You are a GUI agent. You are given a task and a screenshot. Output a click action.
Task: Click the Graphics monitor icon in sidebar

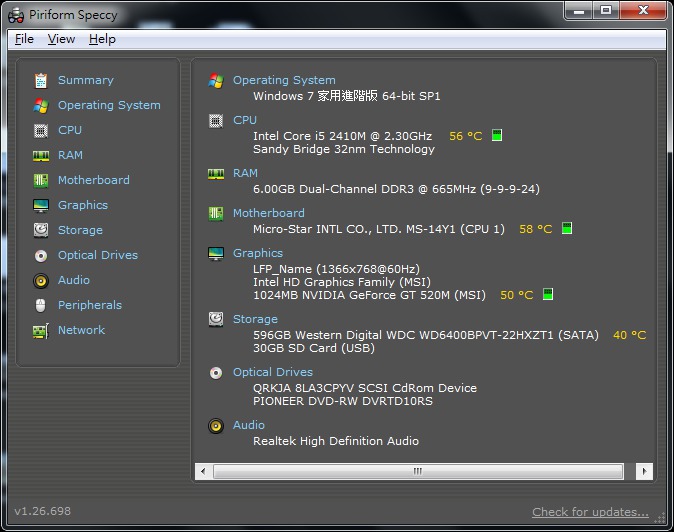coord(41,205)
